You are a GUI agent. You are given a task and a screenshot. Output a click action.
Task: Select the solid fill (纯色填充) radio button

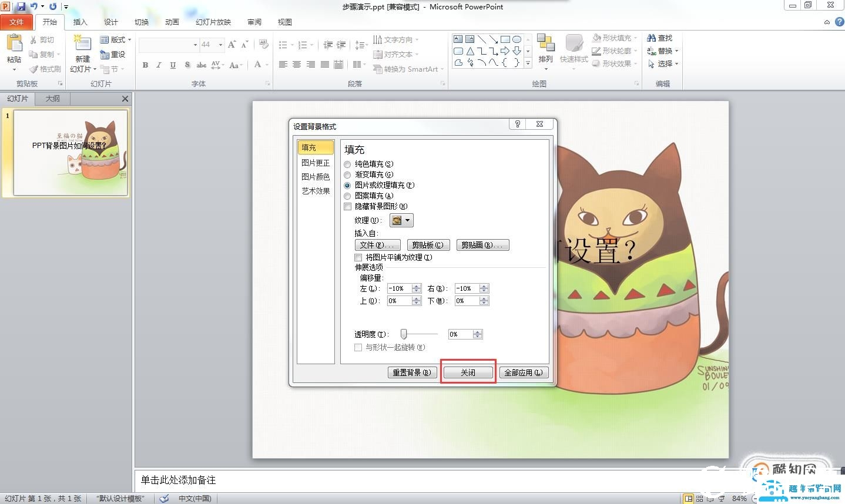pyautogui.click(x=347, y=164)
